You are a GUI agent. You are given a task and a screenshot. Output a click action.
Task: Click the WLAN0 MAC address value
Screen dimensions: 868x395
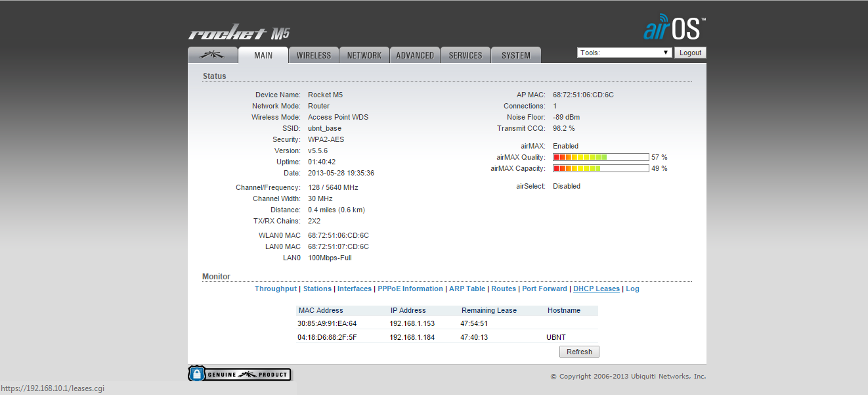[x=338, y=235]
